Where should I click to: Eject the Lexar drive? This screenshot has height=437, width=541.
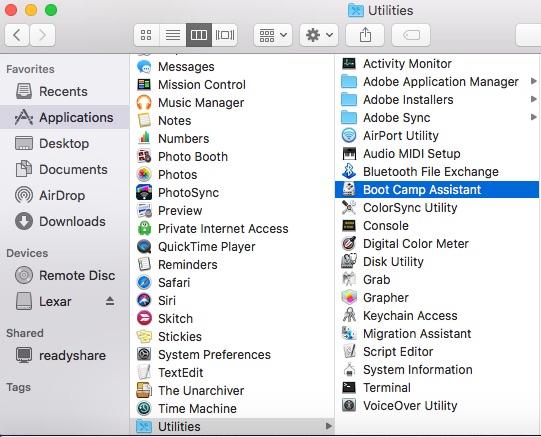(110, 301)
